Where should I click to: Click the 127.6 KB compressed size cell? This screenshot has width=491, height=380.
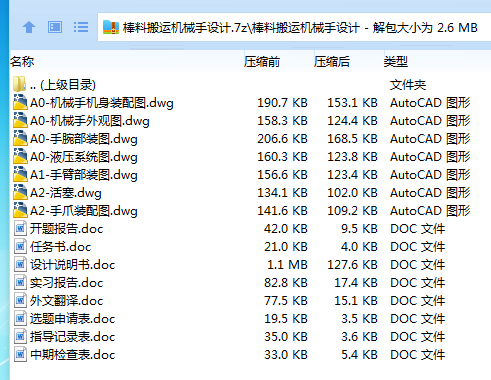(x=352, y=265)
